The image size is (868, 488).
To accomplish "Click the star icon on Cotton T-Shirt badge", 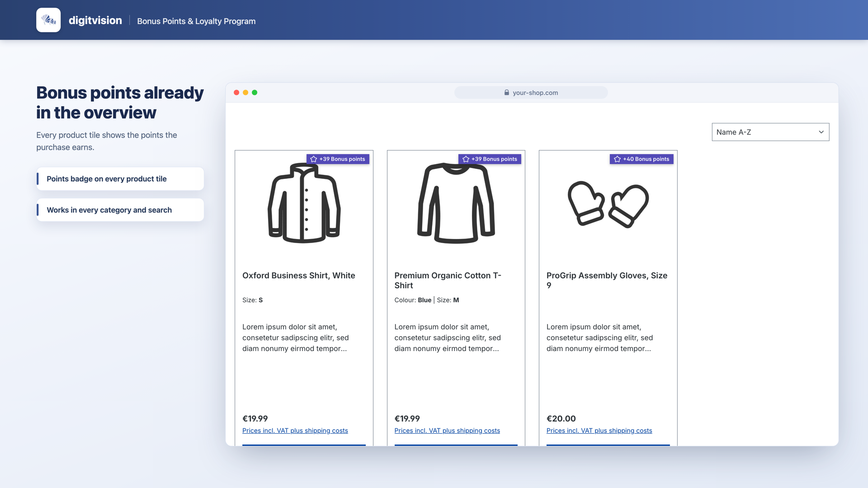I will (x=466, y=159).
